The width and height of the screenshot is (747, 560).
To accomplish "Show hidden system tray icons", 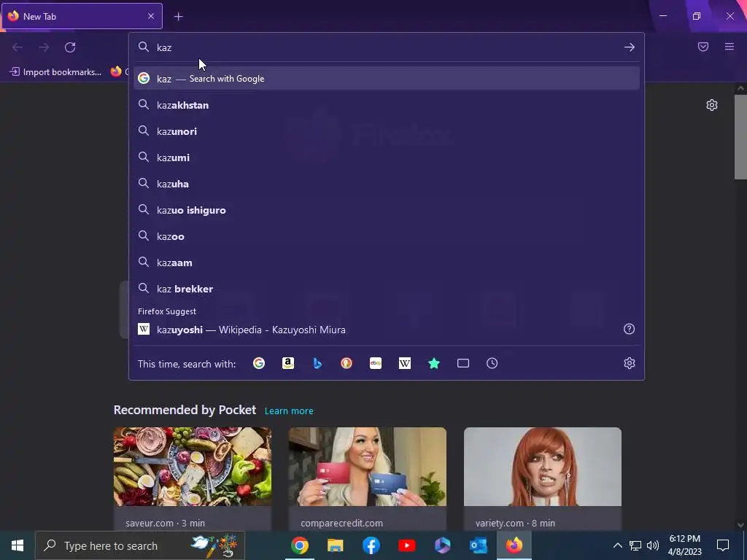I will (617, 545).
